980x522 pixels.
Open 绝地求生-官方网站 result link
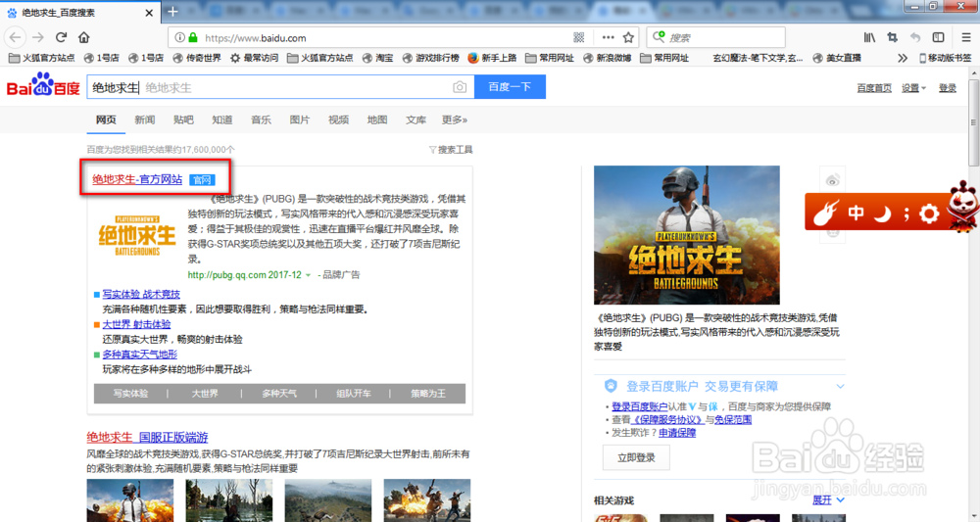(x=137, y=179)
